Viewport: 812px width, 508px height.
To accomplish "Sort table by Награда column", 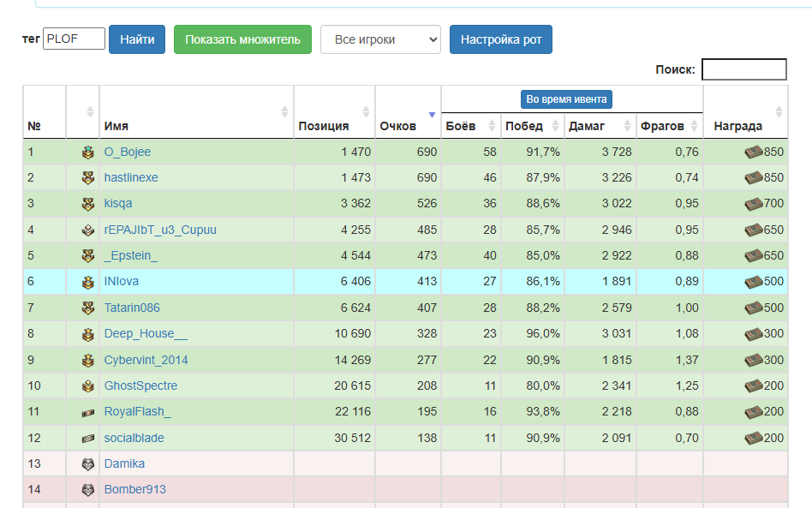I will coord(745,112).
